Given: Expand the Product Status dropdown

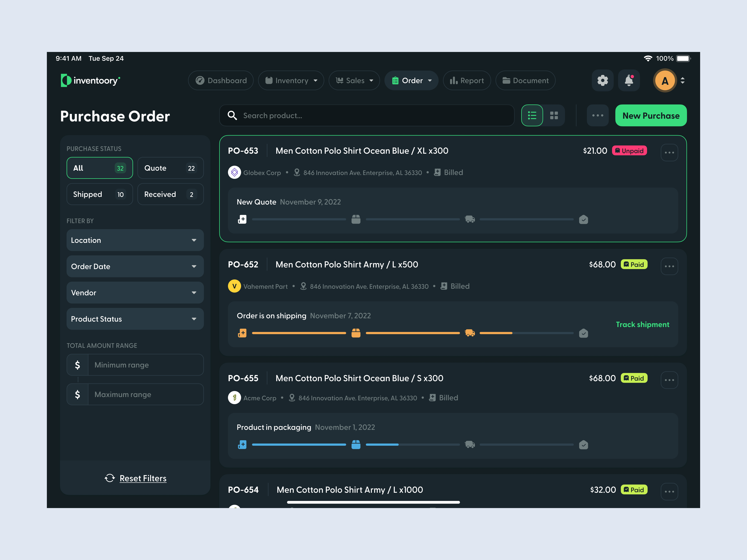Looking at the screenshot, I should click(x=135, y=319).
